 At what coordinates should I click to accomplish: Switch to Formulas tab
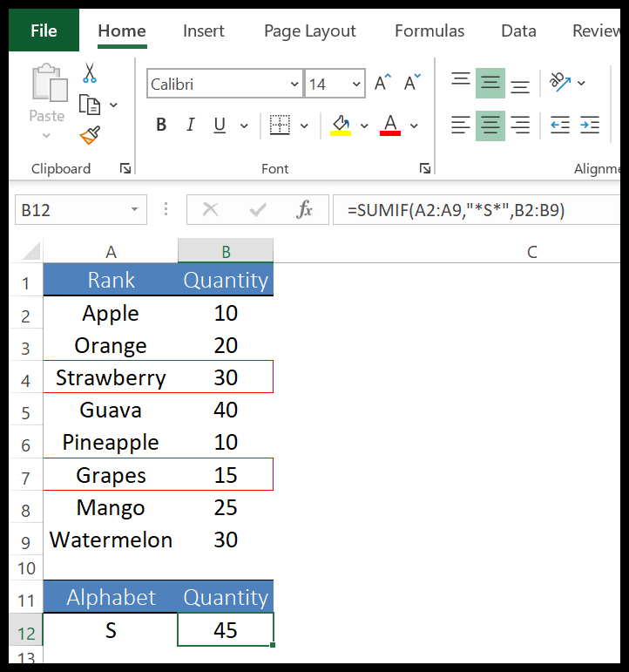429,31
